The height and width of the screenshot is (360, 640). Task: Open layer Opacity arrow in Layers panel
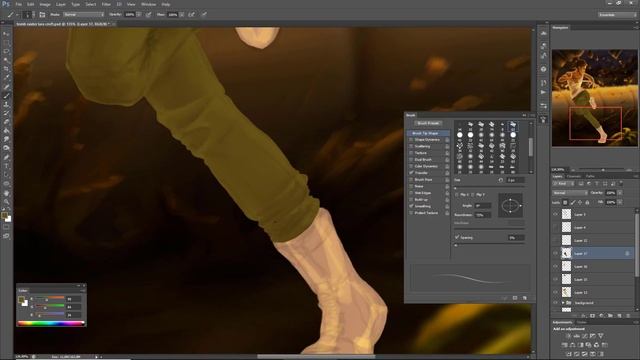(x=620, y=193)
